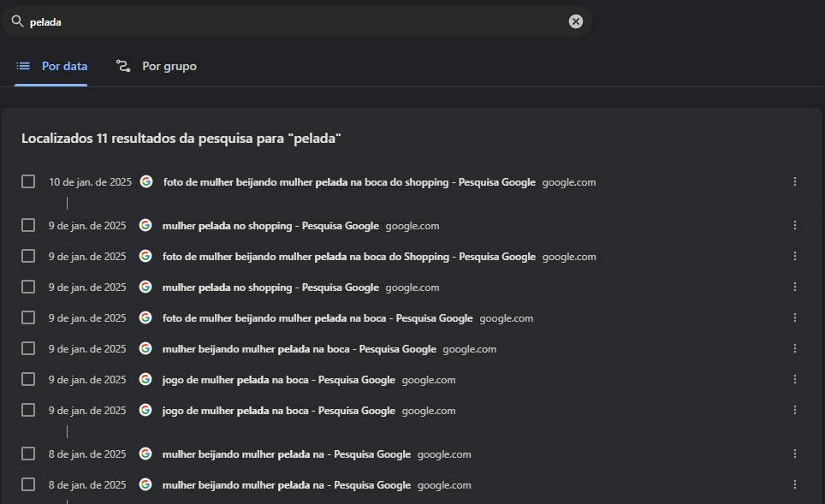This screenshot has width=825, height=504.
Task: Switch to the Por data tab
Action: coord(51,66)
